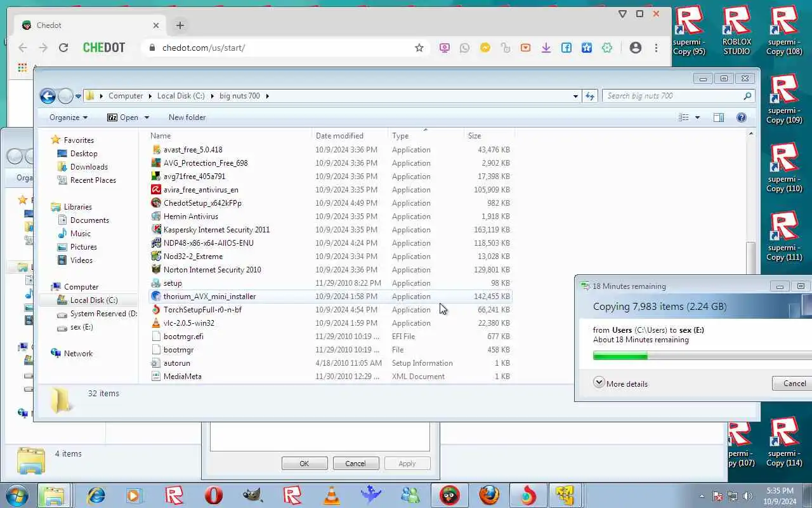Select the TorchSetupFull-r0-n-bf file icon
The height and width of the screenshot is (508, 812).
coord(157,310)
